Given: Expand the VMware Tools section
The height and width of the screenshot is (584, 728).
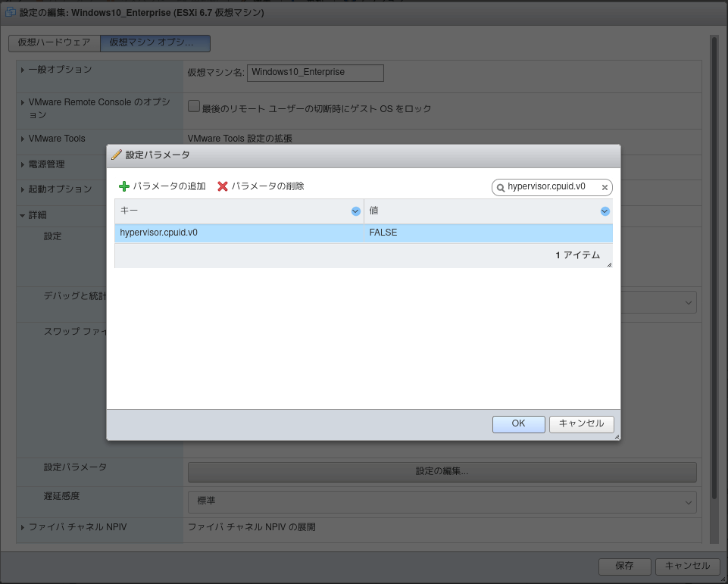Looking at the screenshot, I should click(x=22, y=139).
